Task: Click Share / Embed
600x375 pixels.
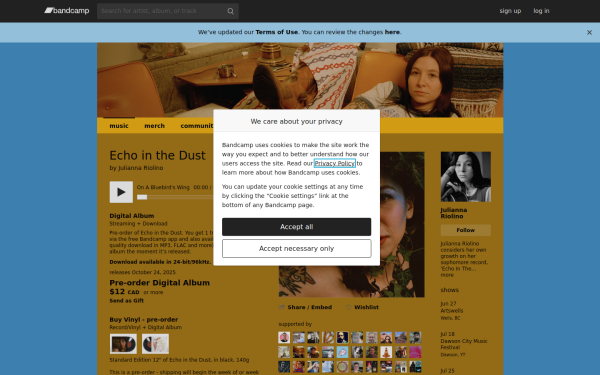Action: [309, 307]
